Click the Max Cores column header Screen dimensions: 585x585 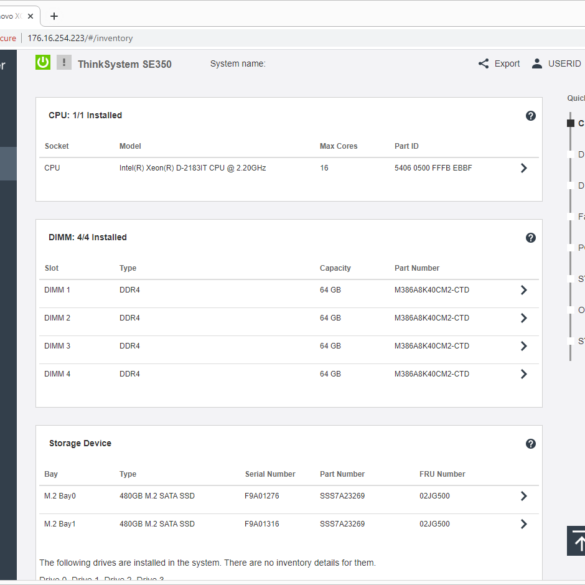click(x=338, y=146)
